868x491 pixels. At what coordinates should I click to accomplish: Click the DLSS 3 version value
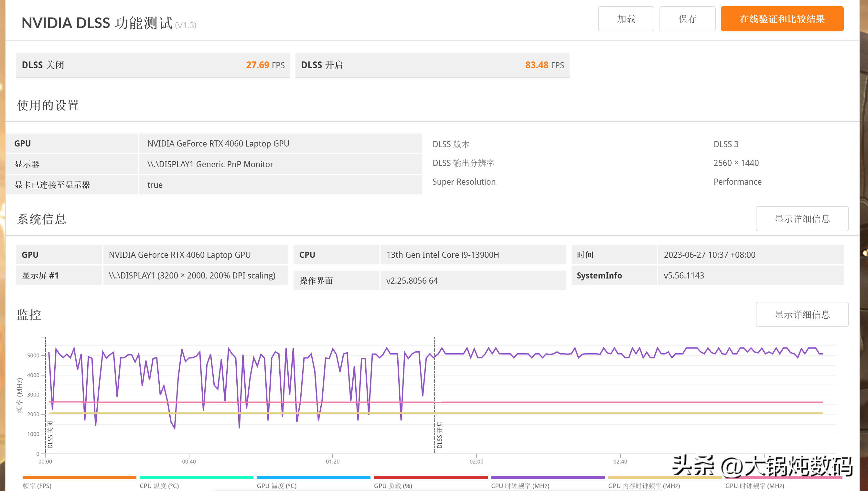coord(726,144)
